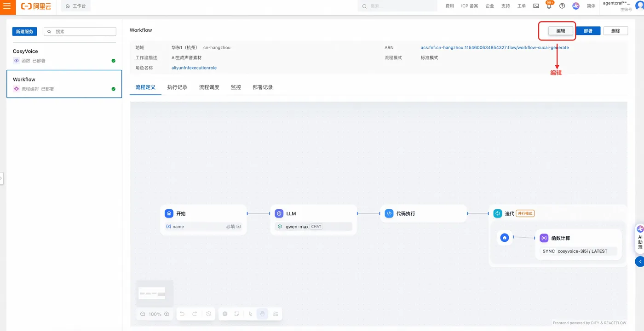Select the 迭代 iteration node header
The height and width of the screenshot is (331, 644).
558,213
